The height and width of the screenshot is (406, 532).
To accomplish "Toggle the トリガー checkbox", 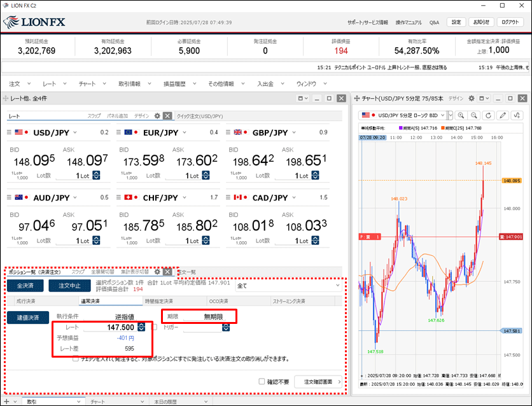I will click(x=155, y=327).
